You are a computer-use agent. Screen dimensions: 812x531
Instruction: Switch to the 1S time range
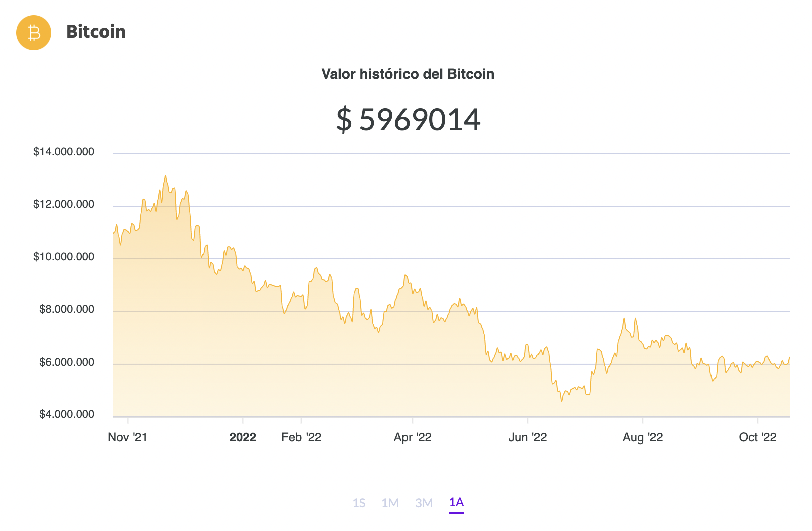(x=359, y=503)
